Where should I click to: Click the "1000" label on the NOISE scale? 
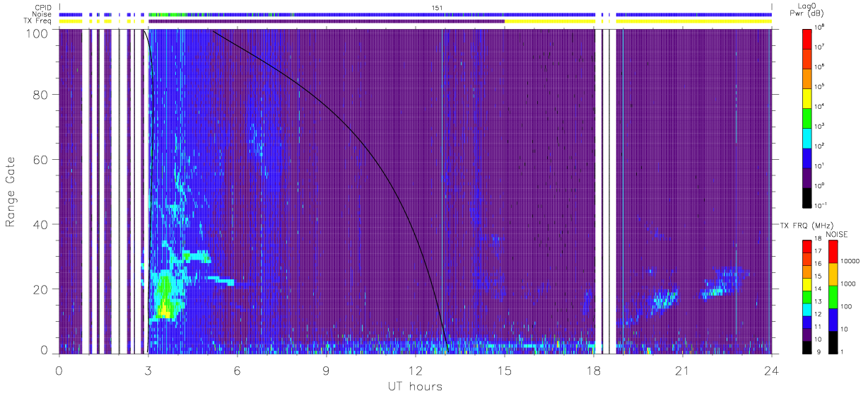point(848,284)
